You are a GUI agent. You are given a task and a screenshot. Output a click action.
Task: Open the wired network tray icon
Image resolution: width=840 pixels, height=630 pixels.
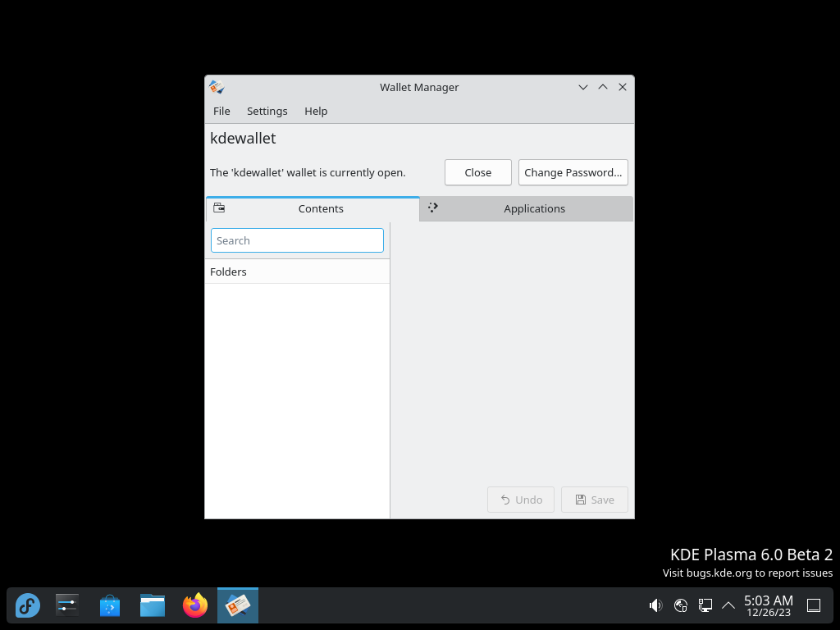(705, 605)
